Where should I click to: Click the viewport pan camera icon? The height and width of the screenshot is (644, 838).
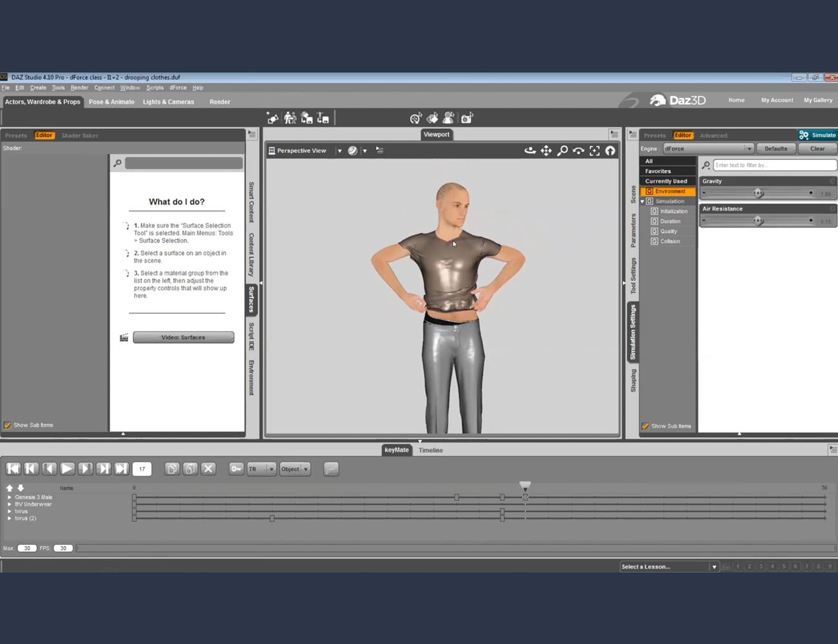coord(546,150)
